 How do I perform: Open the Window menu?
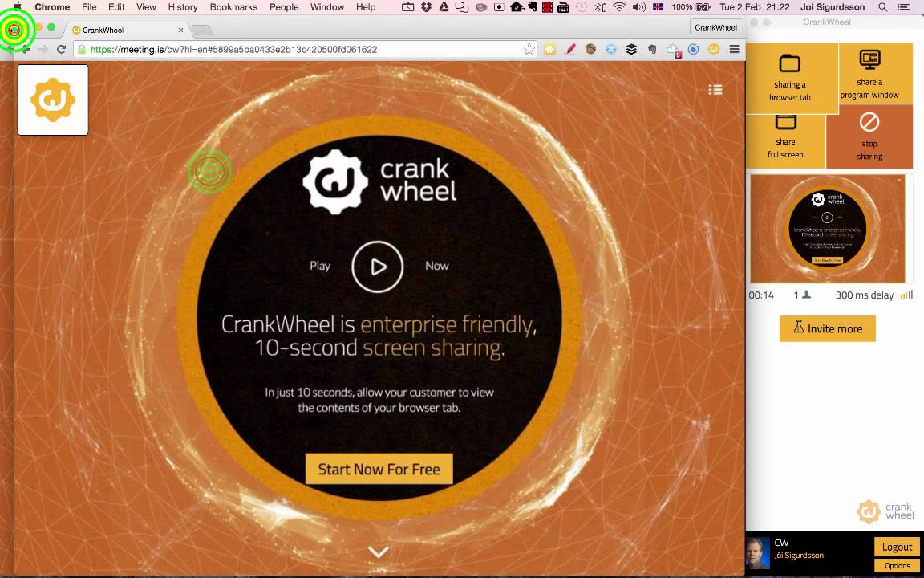coord(327,7)
